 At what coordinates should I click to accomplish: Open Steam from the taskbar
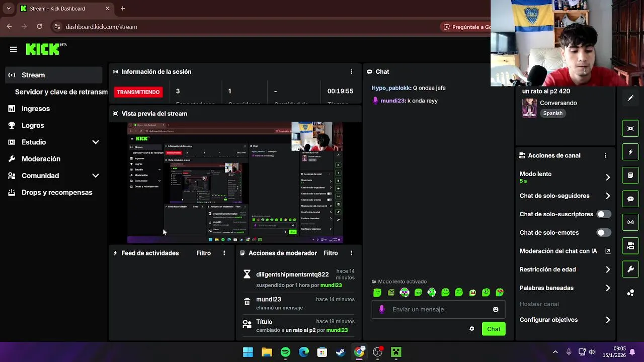[x=341, y=352]
